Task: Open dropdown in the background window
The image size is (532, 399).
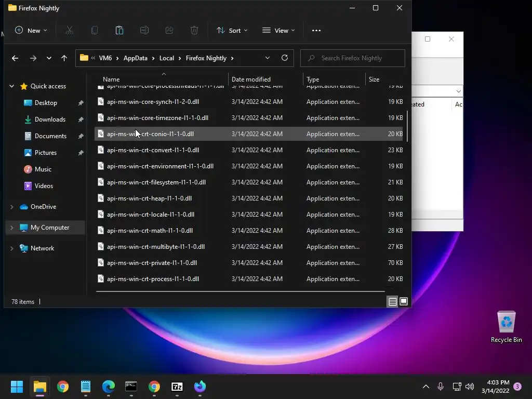Action: click(x=458, y=91)
